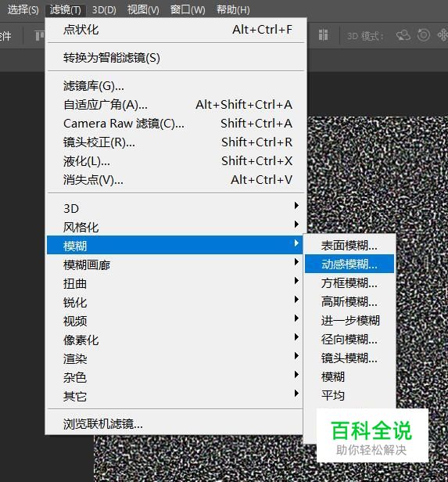Open the 窗口(W) menu
The height and width of the screenshot is (482, 448).
(x=188, y=10)
